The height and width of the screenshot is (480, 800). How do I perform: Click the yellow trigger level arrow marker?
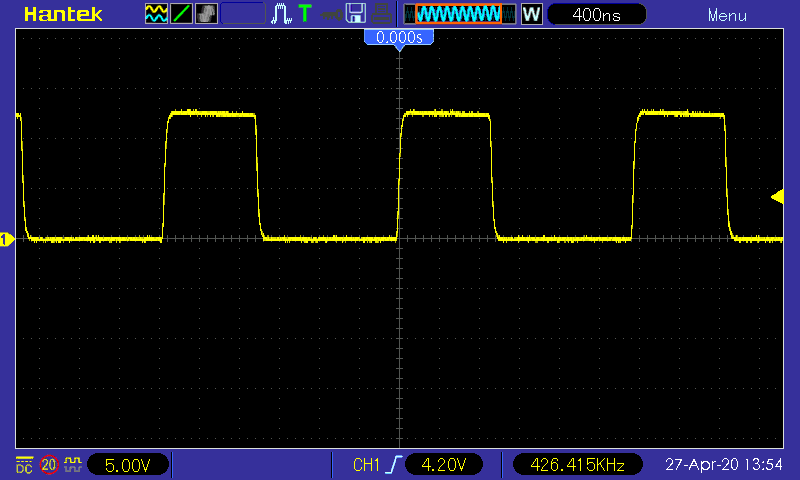[778, 197]
